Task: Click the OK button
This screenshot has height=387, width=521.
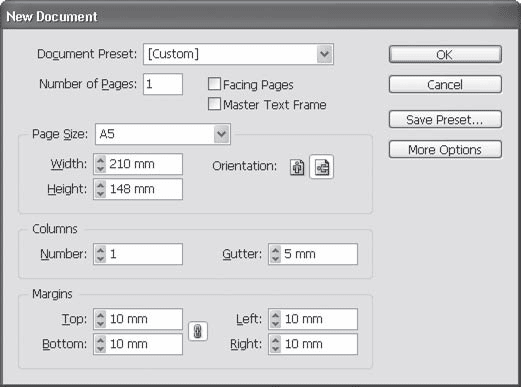Action: 445,54
